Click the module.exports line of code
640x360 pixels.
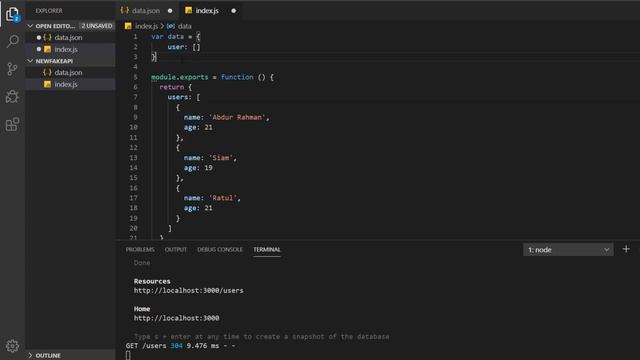coord(212,77)
